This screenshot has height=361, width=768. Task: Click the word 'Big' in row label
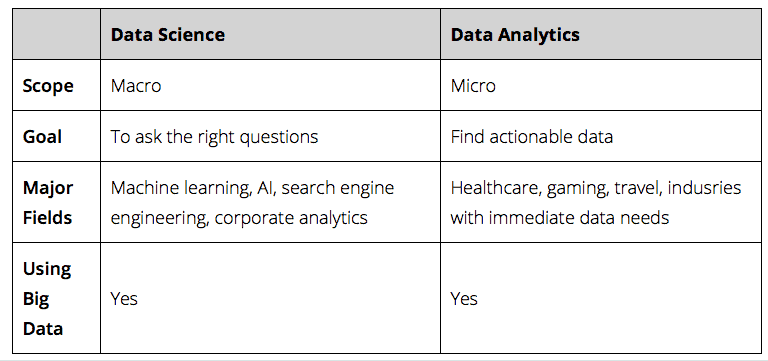[x=36, y=299]
